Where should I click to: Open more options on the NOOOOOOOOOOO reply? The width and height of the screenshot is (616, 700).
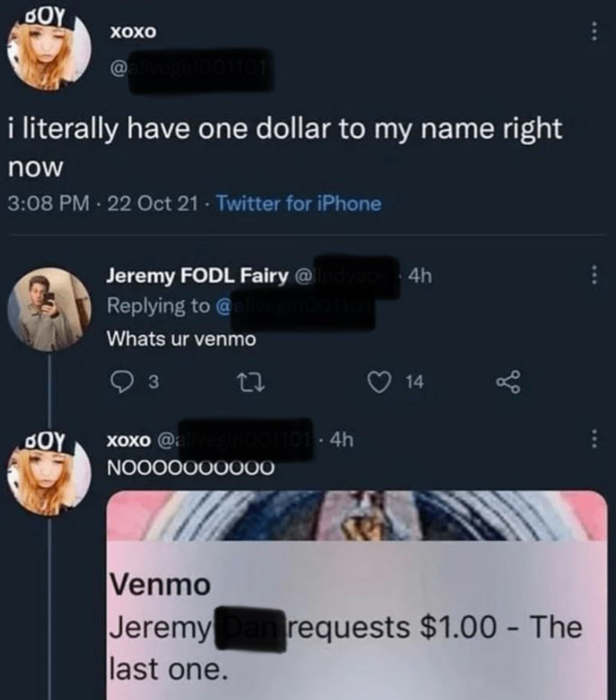(x=594, y=439)
